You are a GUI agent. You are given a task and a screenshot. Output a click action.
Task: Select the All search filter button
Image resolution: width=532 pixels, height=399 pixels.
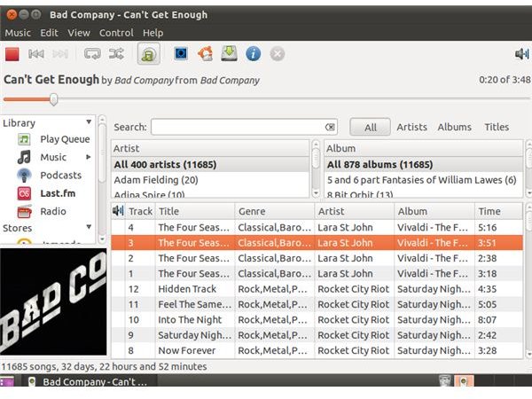point(370,127)
